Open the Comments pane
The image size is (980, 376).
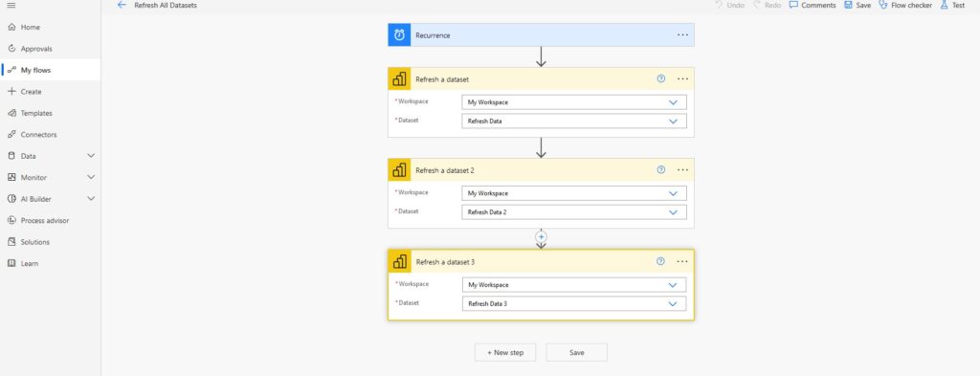[813, 5]
